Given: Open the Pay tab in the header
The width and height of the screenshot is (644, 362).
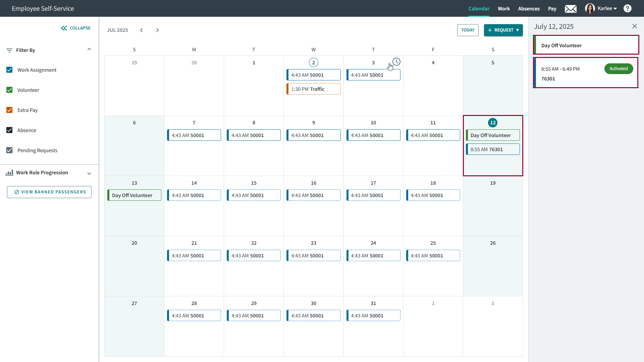Looking at the screenshot, I should [552, 8].
